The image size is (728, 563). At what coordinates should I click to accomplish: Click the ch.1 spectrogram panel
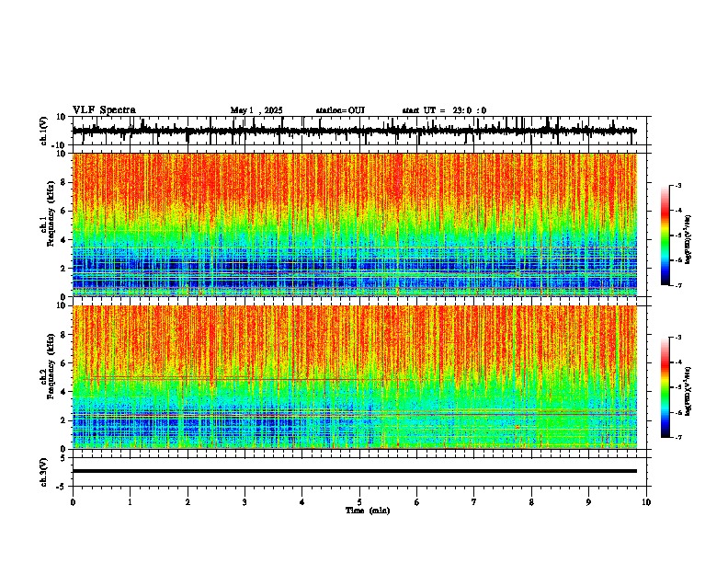(x=355, y=224)
